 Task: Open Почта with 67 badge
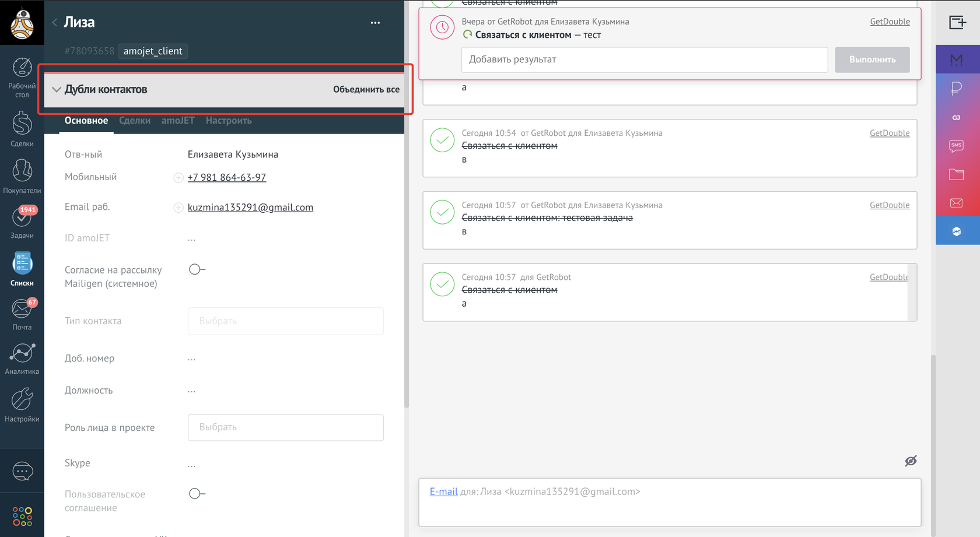22,314
